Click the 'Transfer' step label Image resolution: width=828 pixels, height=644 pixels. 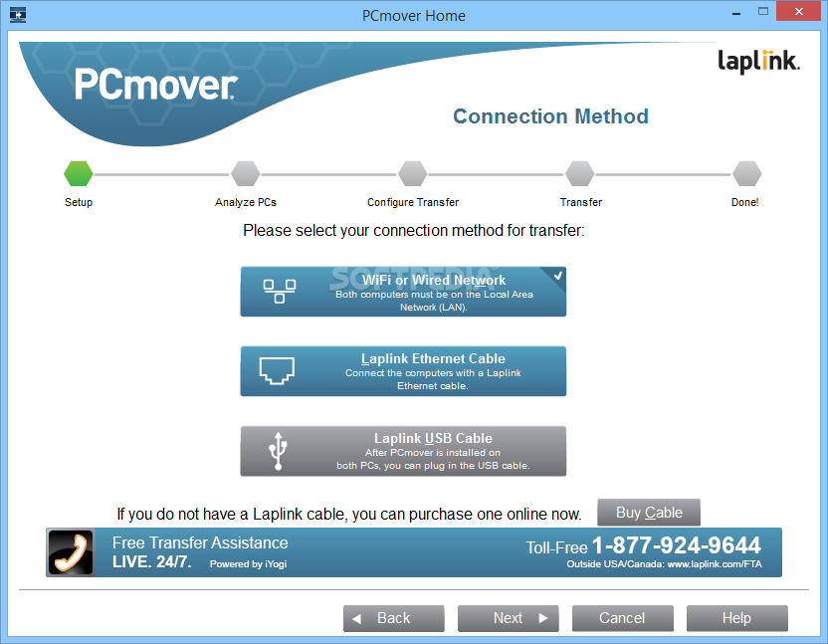(x=581, y=202)
